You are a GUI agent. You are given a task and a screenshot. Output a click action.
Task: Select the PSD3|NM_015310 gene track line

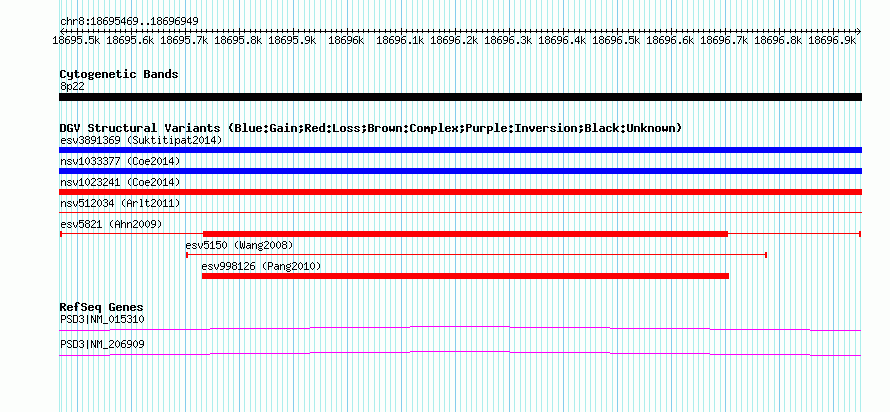click(x=460, y=329)
